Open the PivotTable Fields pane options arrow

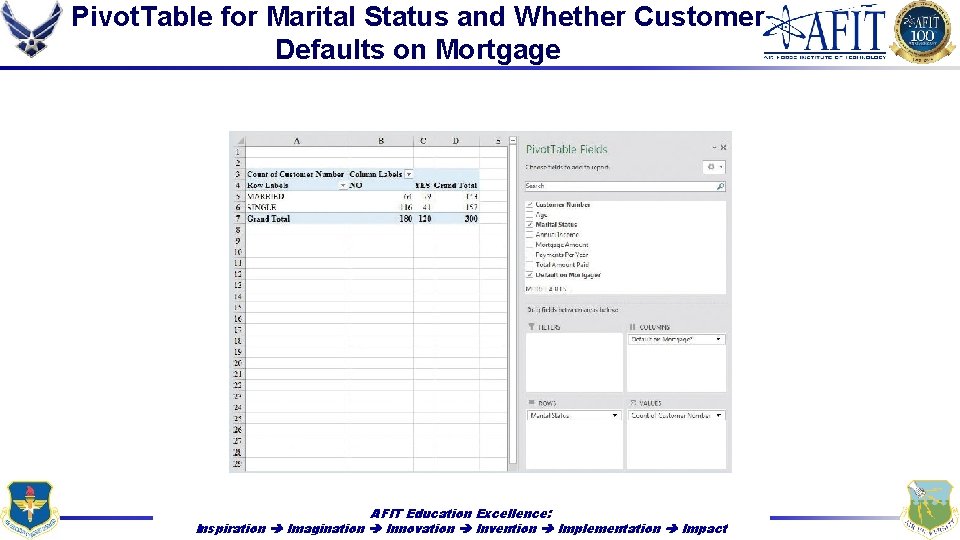714,148
